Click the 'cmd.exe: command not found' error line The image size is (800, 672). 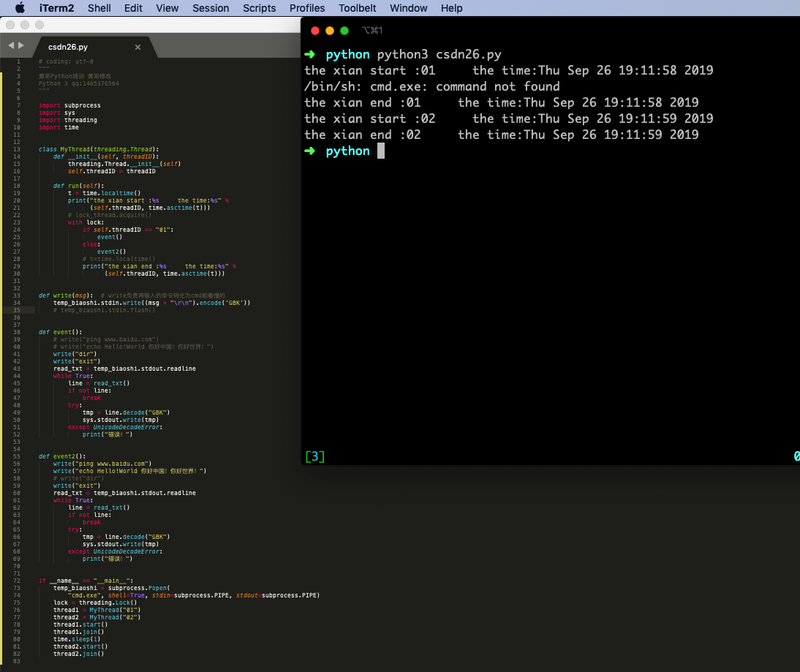coord(432,86)
